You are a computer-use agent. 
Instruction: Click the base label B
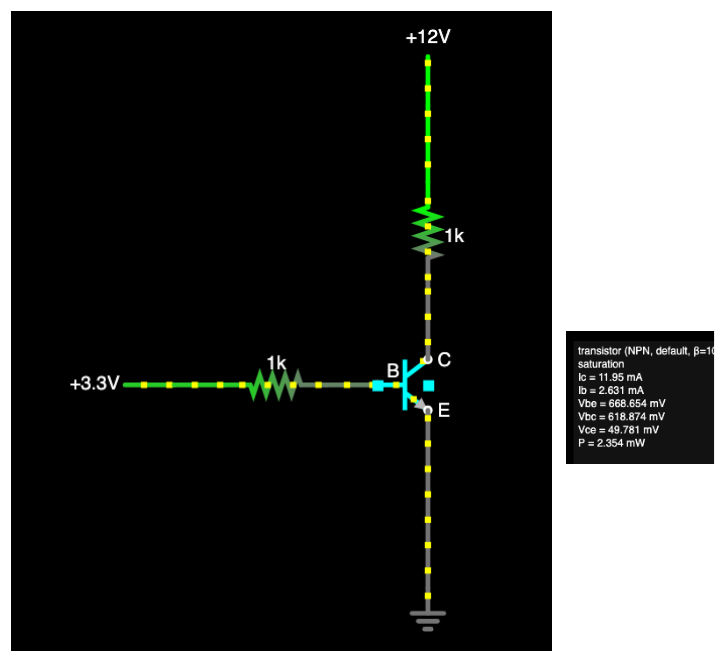[393, 370]
